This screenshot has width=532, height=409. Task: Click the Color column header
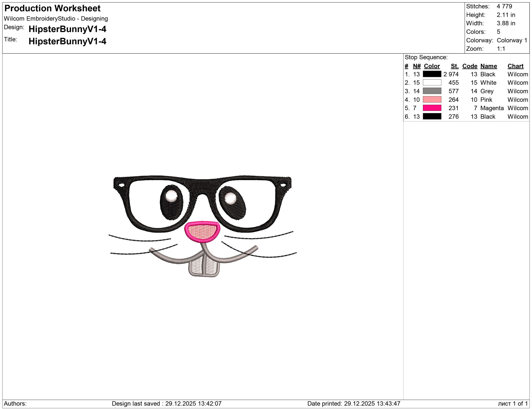(432, 66)
